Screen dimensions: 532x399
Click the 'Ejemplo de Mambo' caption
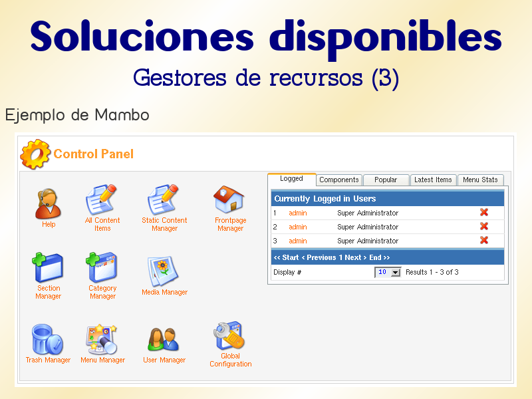tap(77, 115)
